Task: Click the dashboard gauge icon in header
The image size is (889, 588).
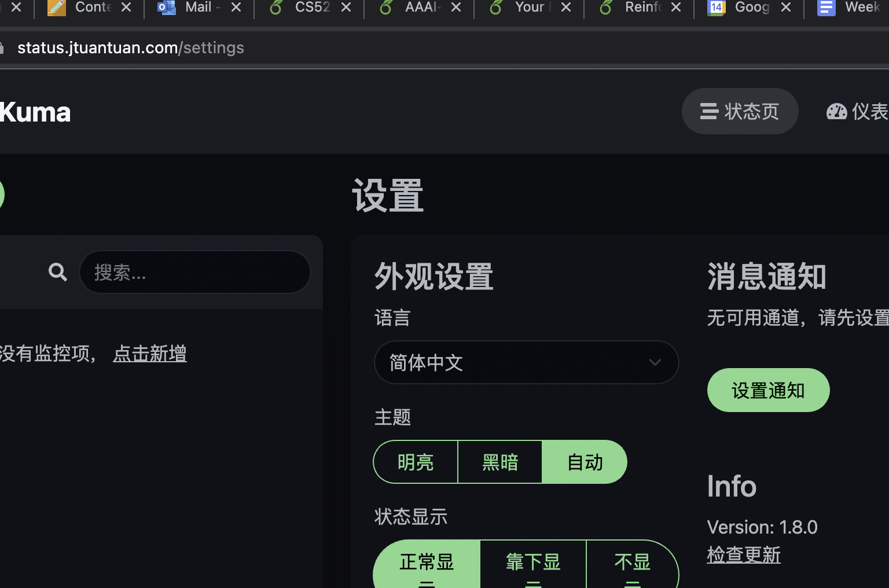Action: [836, 111]
